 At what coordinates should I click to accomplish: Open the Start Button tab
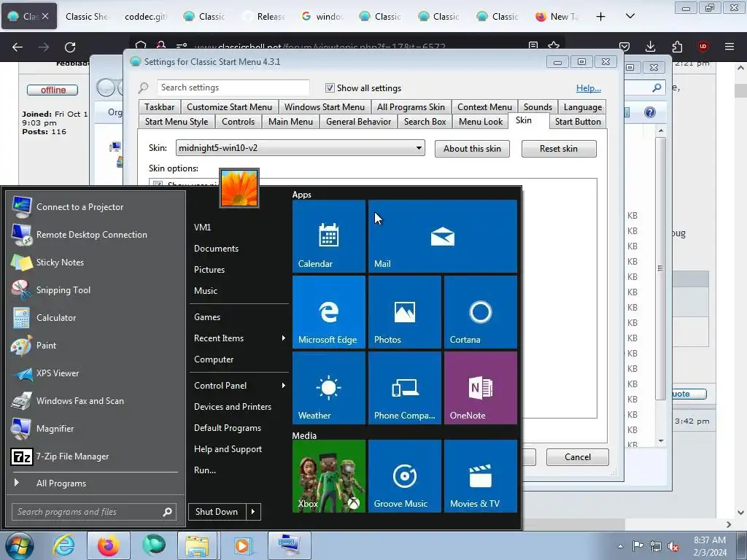578,122
